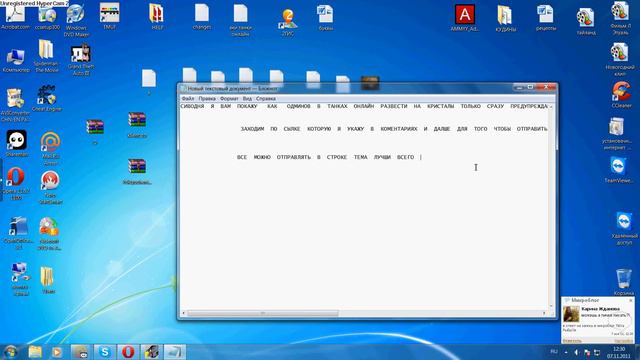
Task: Click the RU language indicator
Action: pyautogui.click(x=554, y=351)
